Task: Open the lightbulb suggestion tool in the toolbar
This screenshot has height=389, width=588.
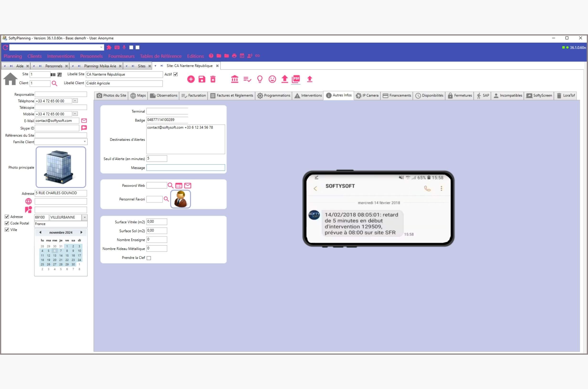Action: click(260, 79)
